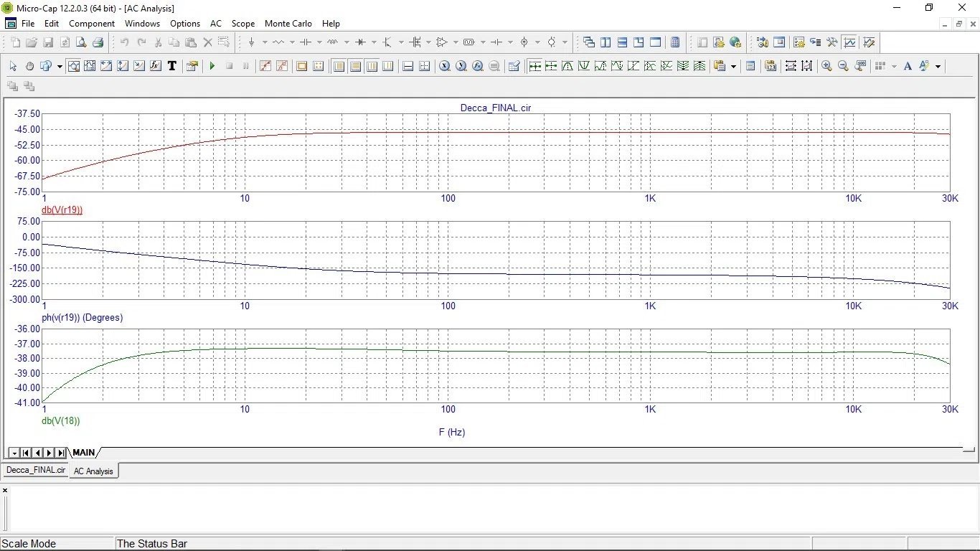Open the Scope menu

243,24
